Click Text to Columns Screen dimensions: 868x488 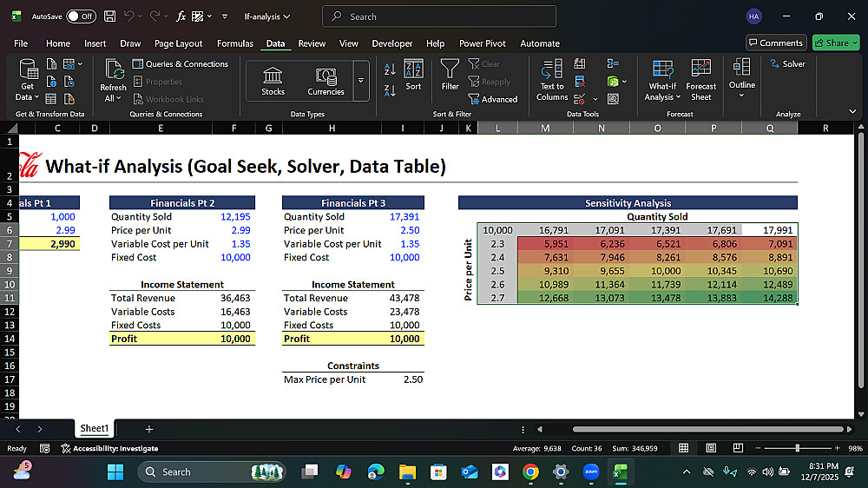(552, 81)
